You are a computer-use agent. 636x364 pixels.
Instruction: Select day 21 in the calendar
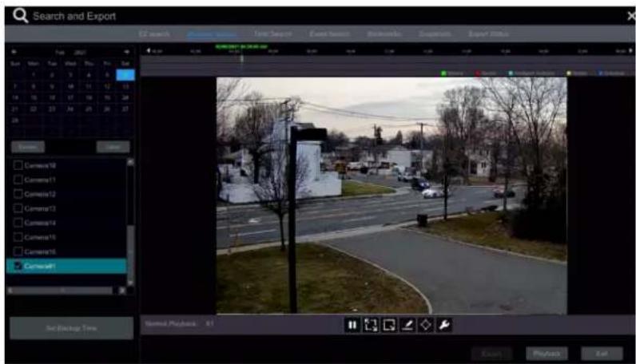pyautogui.click(x=15, y=109)
